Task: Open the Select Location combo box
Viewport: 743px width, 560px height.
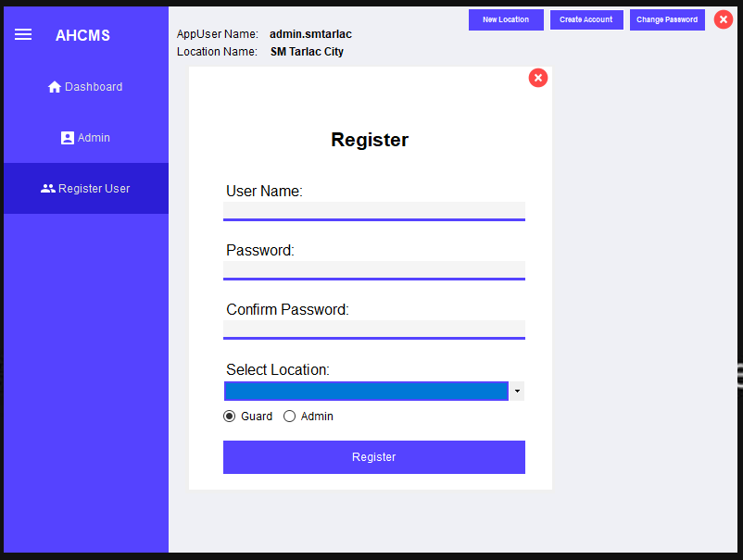Action: [x=366, y=392]
